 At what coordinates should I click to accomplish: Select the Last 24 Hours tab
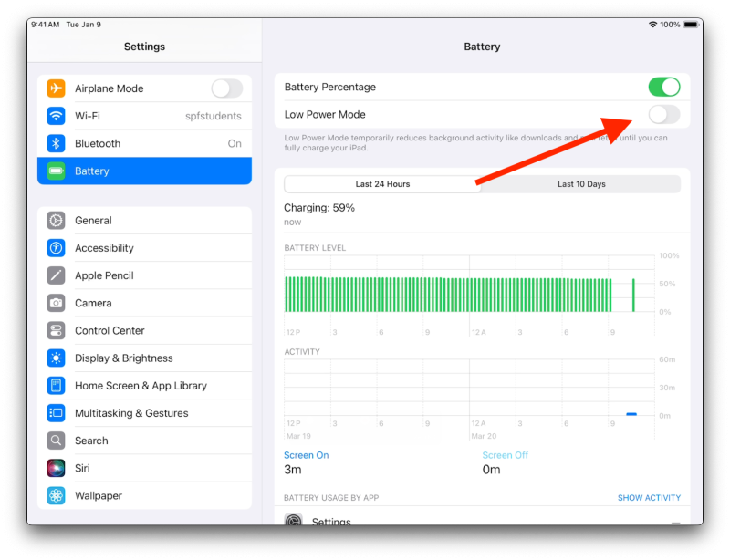(383, 183)
